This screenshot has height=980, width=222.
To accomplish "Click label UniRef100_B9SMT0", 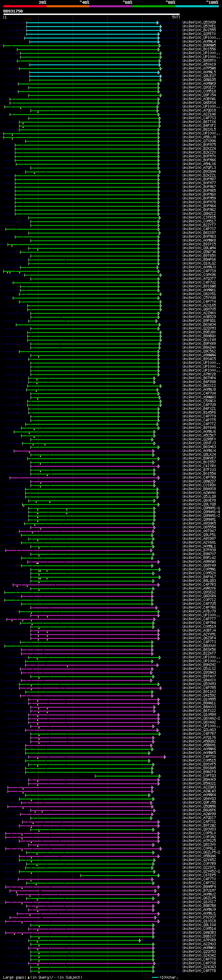I will coord(199,60).
